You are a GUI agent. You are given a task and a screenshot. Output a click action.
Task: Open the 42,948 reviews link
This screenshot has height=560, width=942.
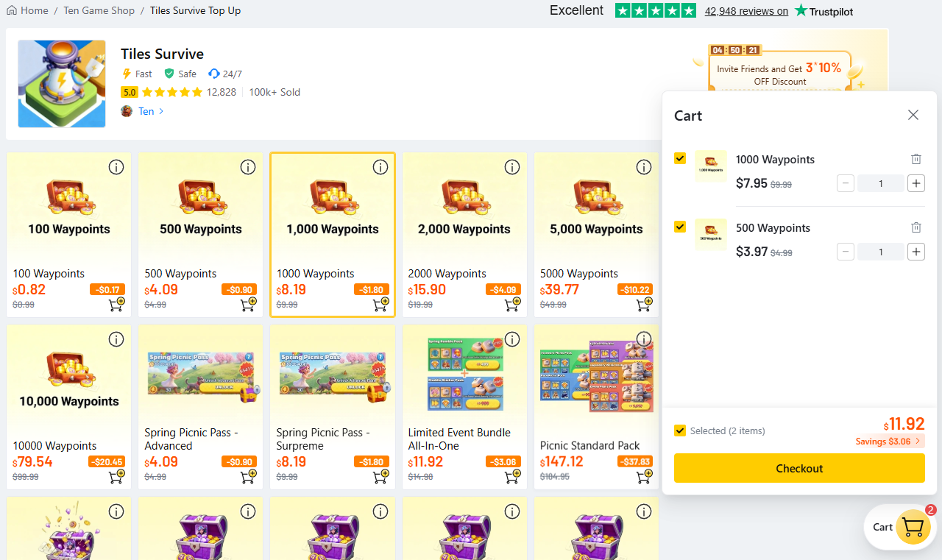click(746, 11)
